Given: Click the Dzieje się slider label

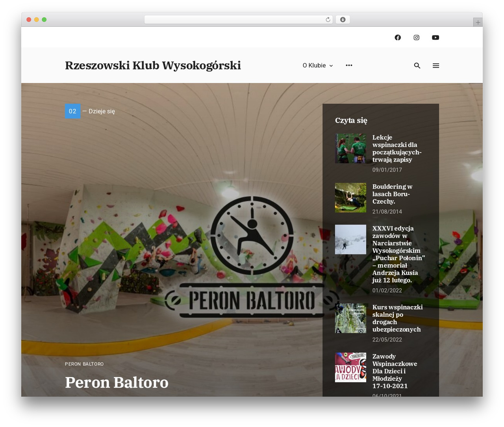Looking at the screenshot, I should click(102, 111).
